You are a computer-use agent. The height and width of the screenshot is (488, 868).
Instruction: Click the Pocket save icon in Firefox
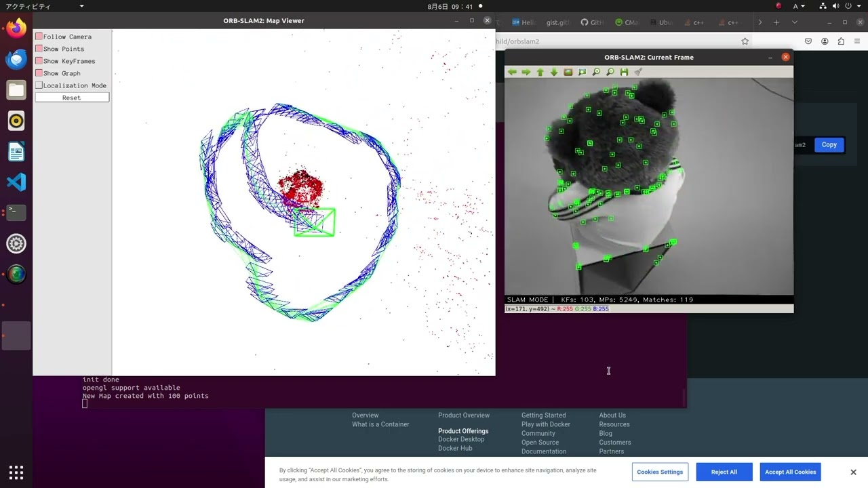click(x=808, y=41)
